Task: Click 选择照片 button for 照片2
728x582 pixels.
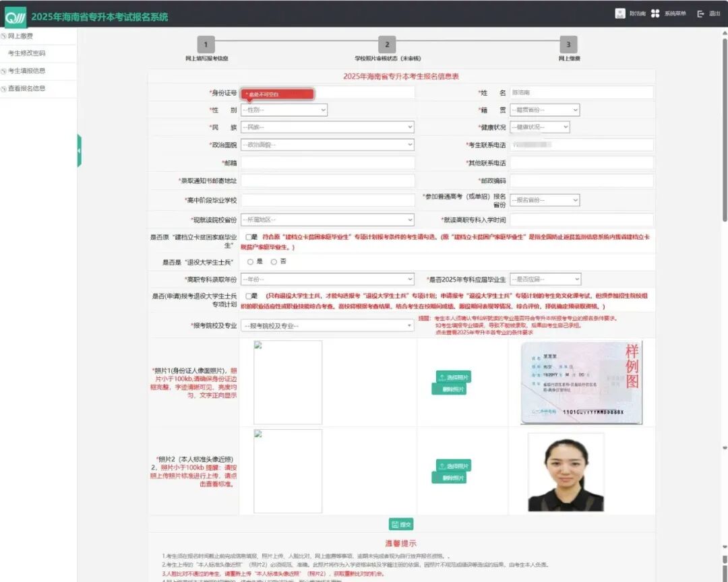Action: (x=453, y=466)
